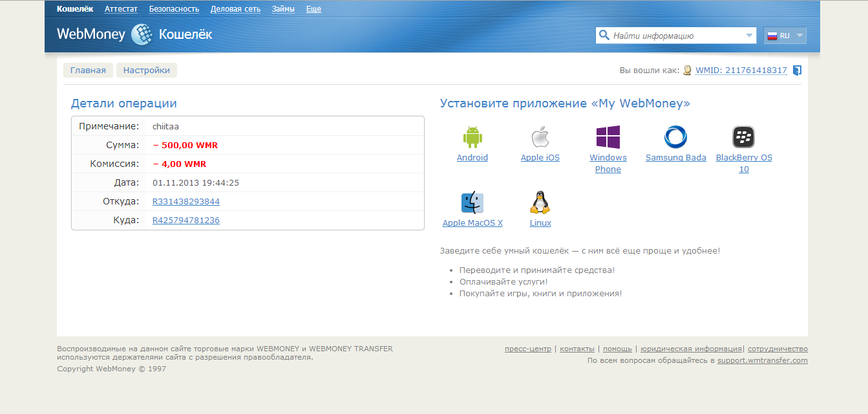Screen dimensions: 868x414
Task: Click the Windows Phone logo icon
Action: click(x=608, y=137)
